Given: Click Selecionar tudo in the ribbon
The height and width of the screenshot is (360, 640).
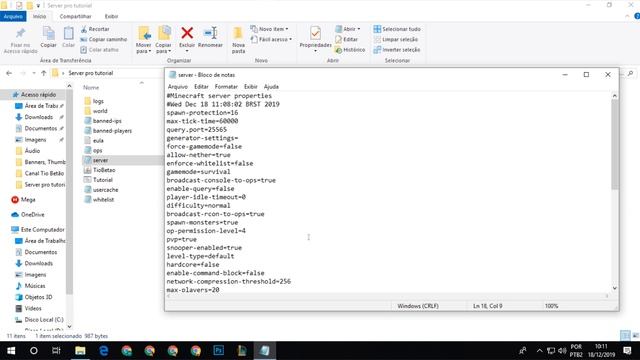Looking at the screenshot, I should point(397,29).
